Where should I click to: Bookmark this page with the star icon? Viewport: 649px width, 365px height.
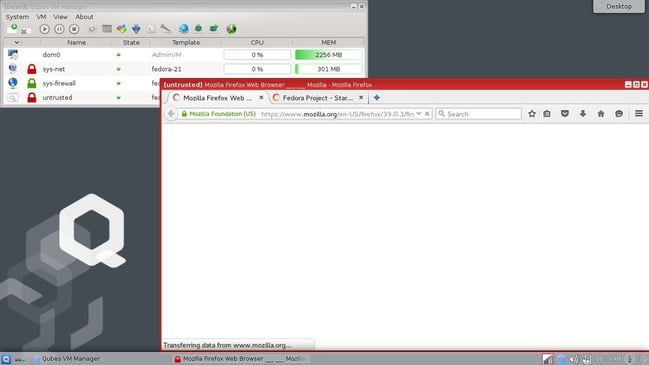532,113
